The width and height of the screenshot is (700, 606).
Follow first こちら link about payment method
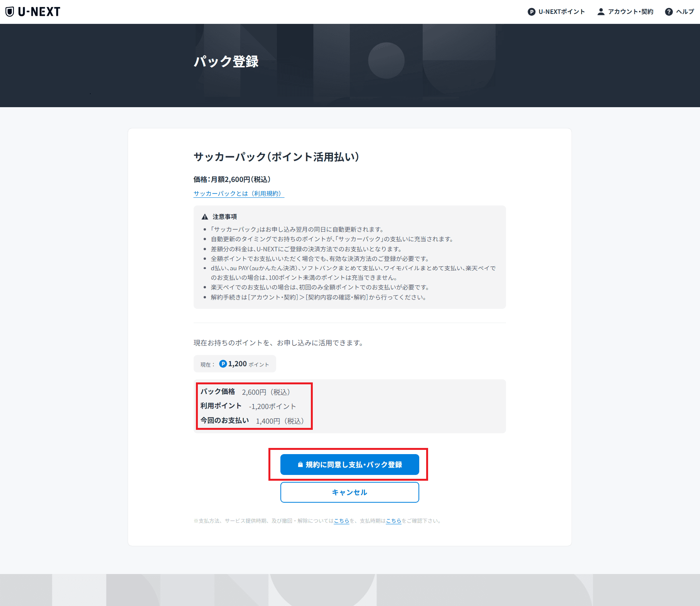coord(341,521)
